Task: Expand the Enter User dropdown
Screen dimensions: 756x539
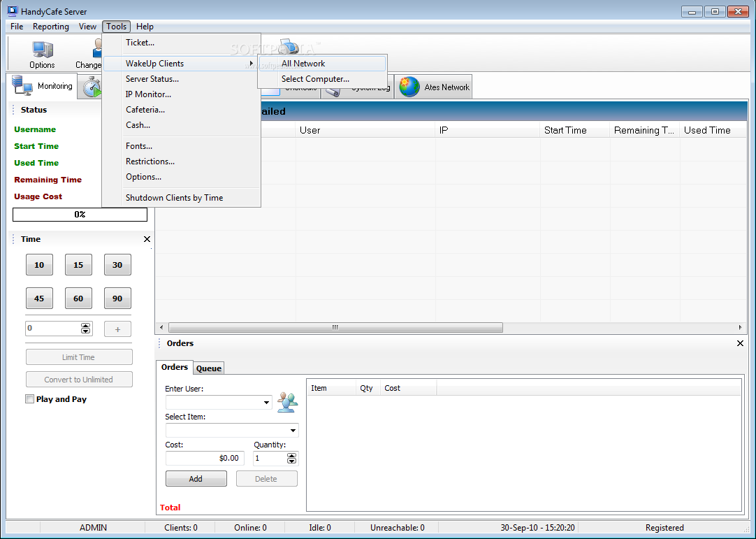Action: [266, 403]
